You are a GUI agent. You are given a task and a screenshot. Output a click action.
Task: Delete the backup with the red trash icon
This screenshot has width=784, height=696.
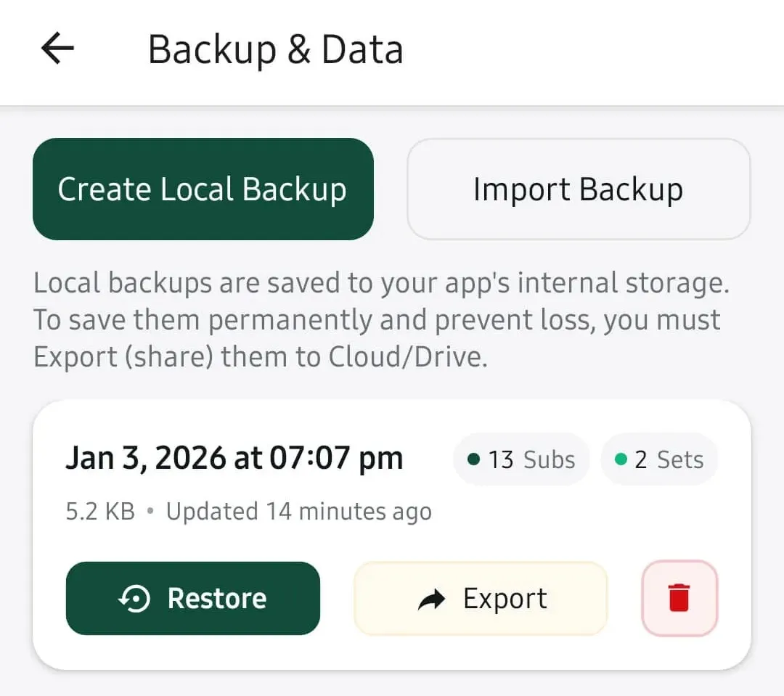[679, 599]
